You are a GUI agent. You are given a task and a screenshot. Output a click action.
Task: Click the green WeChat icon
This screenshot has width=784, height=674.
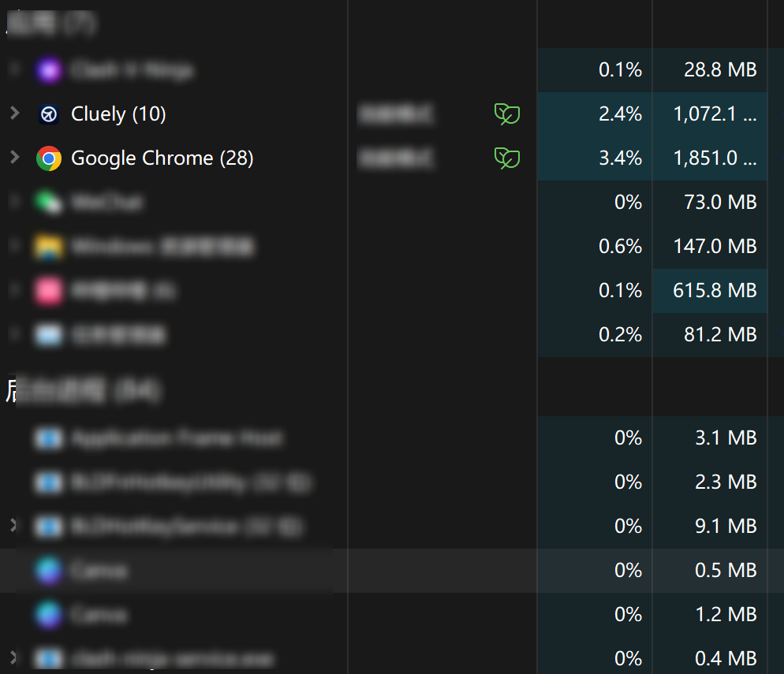(49, 203)
